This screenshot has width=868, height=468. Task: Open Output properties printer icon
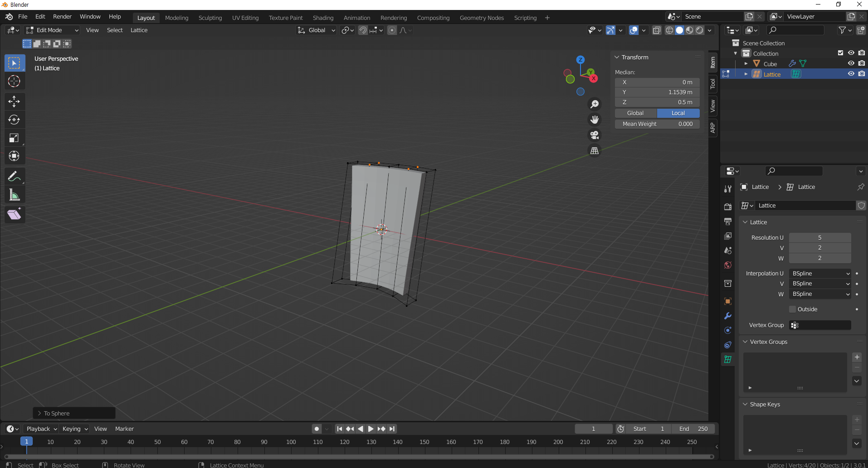coord(728,222)
